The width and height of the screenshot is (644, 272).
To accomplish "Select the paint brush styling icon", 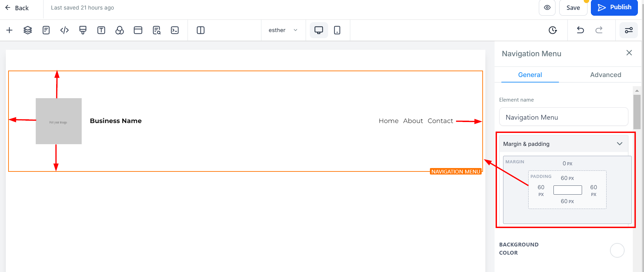I will (83, 30).
